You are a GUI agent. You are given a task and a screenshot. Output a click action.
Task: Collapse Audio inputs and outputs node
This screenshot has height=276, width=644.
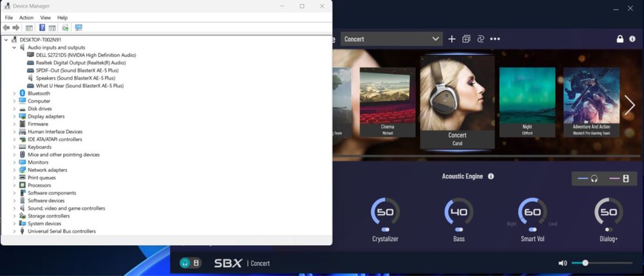14,48
